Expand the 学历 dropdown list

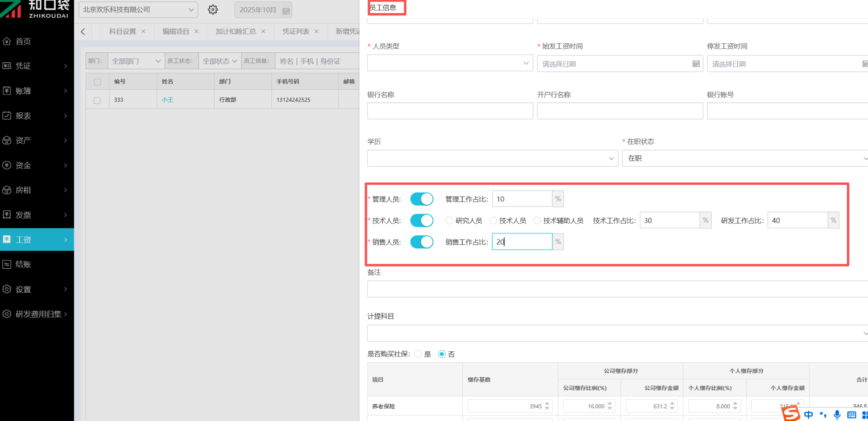492,159
